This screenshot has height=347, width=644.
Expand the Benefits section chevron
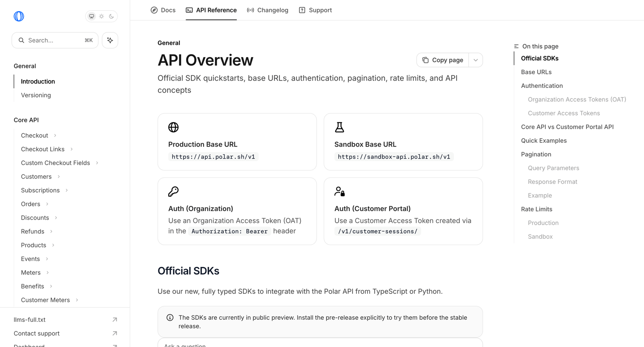[51, 286]
